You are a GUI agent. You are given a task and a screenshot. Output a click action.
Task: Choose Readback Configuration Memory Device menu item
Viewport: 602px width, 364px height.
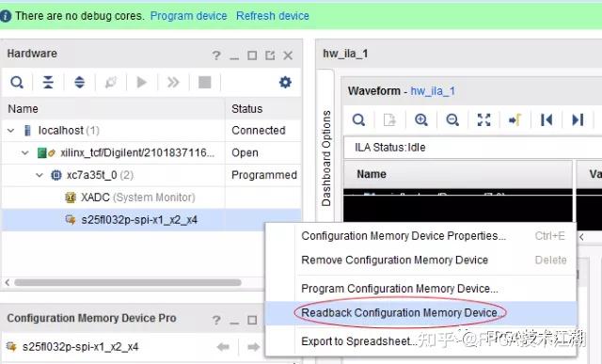pyautogui.click(x=420, y=313)
